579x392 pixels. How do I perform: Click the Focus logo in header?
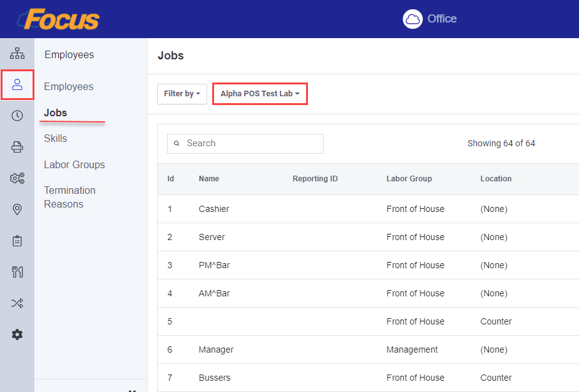(58, 19)
